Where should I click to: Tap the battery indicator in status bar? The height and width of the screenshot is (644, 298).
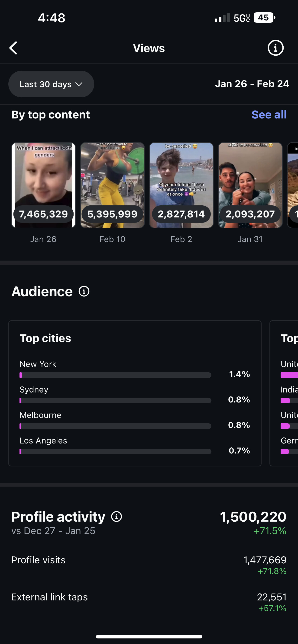pyautogui.click(x=264, y=18)
